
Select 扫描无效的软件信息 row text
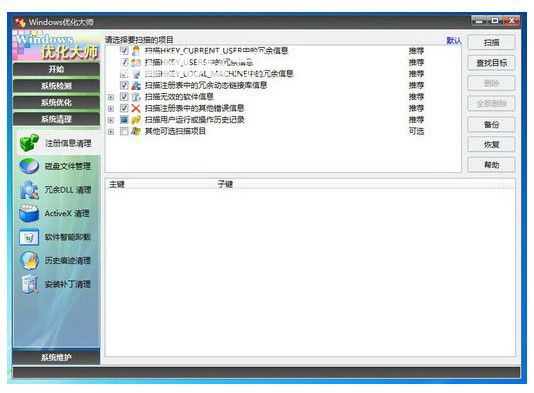click(x=179, y=97)
